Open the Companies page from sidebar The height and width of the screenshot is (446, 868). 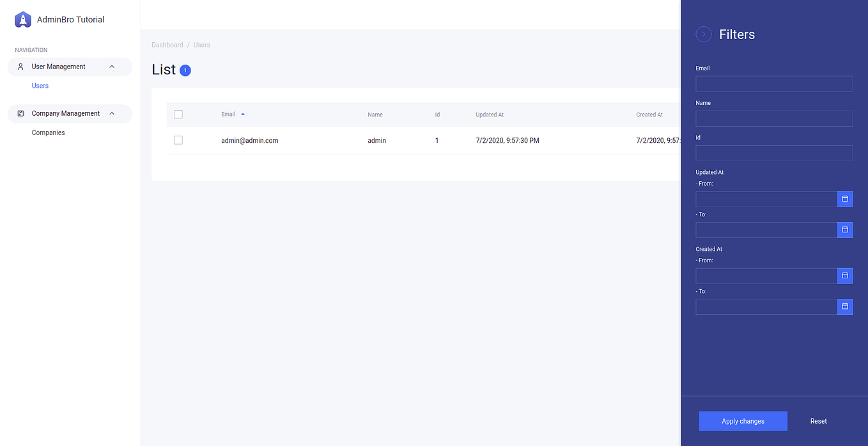click(48, 132)
